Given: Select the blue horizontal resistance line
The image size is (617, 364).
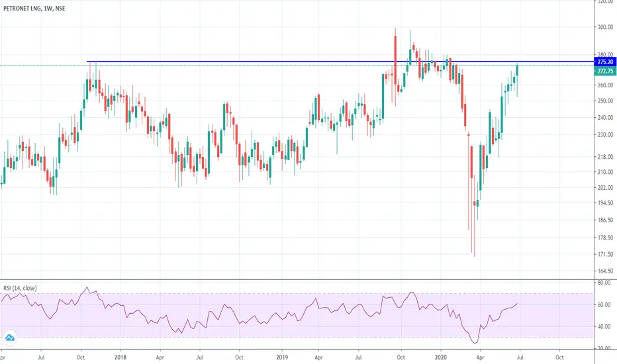Looking at the screenshot, I should click(x=340, y=62).
